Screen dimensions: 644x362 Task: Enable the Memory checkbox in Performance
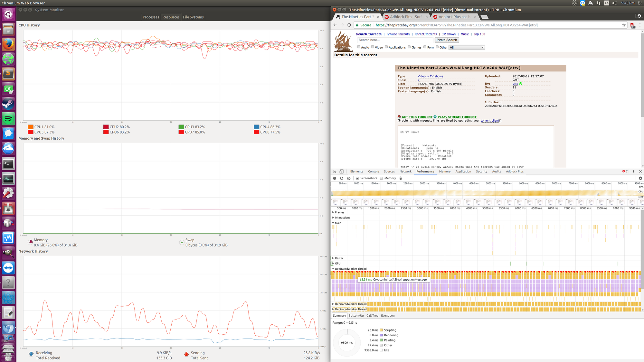click(x=382, y=178)
